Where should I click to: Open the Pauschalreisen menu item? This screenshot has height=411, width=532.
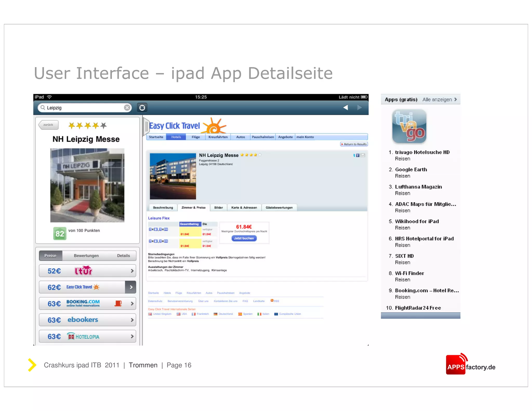(263, 137)
